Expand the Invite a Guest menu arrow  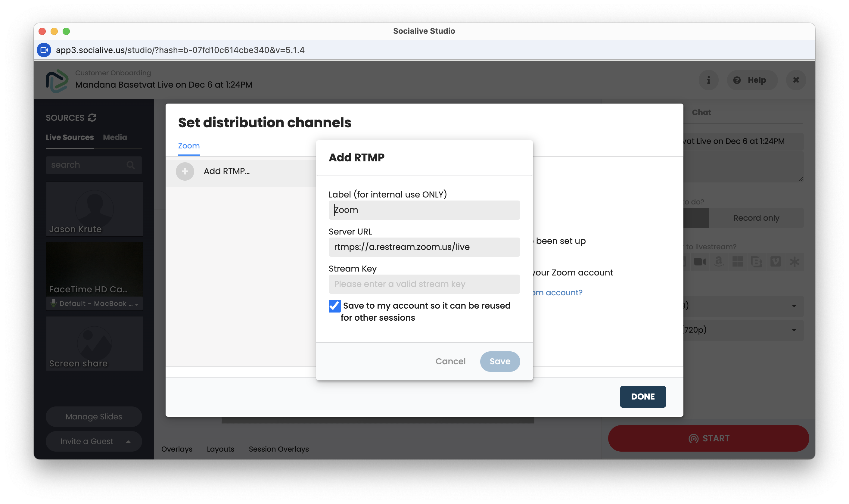click(128, 441)
